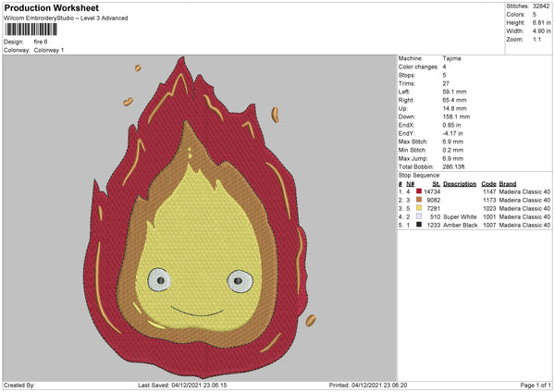This screenshot has height=392, width=555.
Task: Click the 'Code' column header
Action: click(488, 184)
